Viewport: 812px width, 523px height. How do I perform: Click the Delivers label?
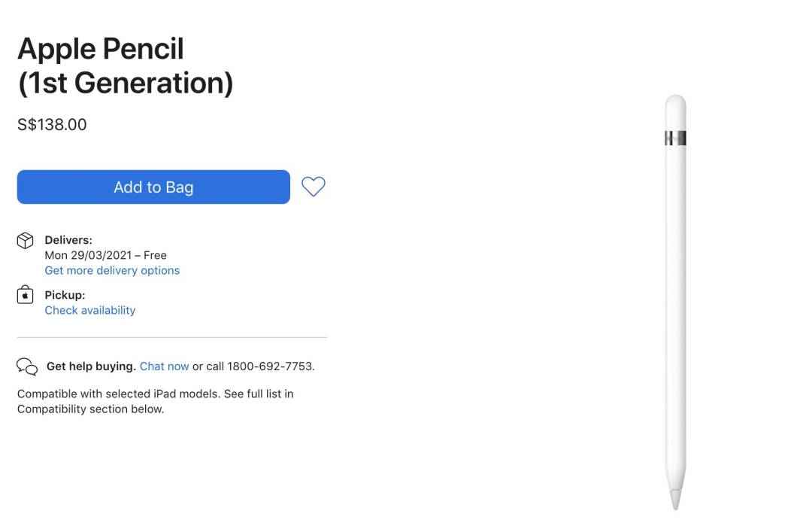point(68,240)
